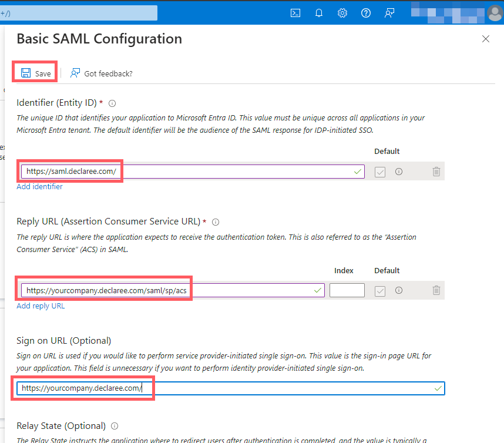Open the feedback icon in the top bar
Screen dimensions: 504x443
point(389,13)
